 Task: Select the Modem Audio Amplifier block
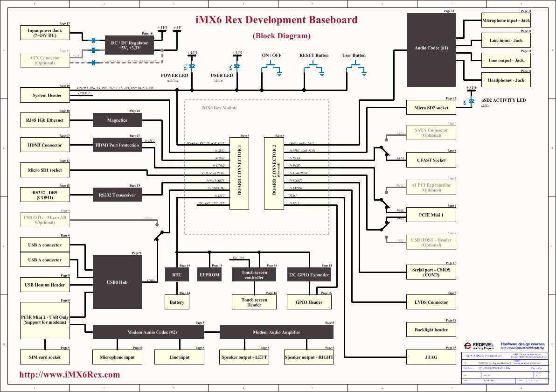[277, 332]
